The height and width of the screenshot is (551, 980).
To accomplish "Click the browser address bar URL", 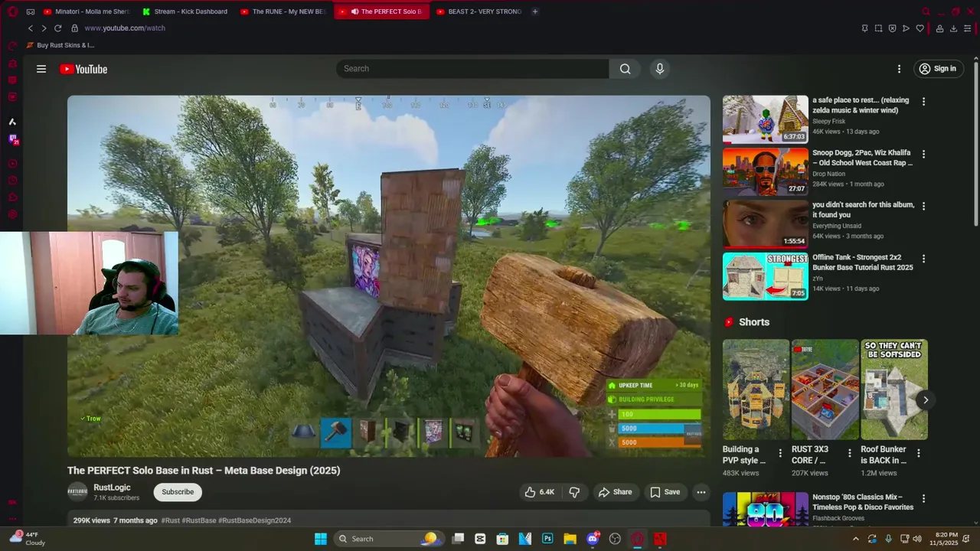I will pos(125,28).
